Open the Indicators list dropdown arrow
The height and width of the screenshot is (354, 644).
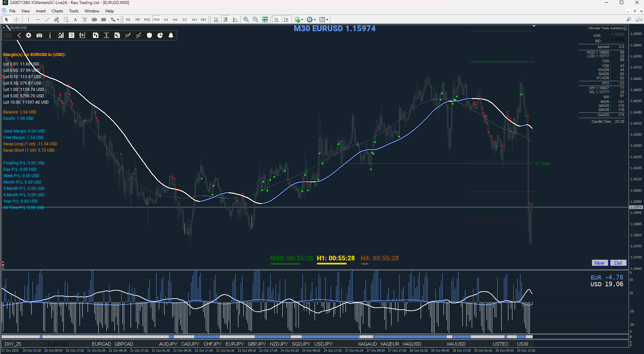click(x=302, y=19)
